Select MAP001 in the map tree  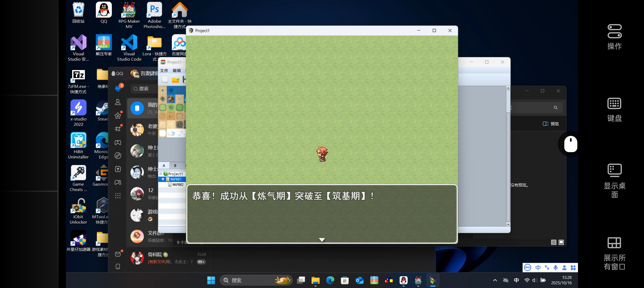point(176,179)
